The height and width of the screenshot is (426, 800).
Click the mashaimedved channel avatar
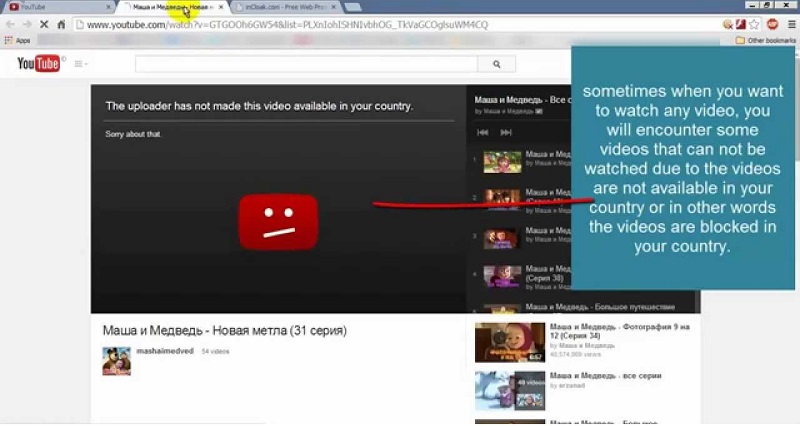point(116,361)
